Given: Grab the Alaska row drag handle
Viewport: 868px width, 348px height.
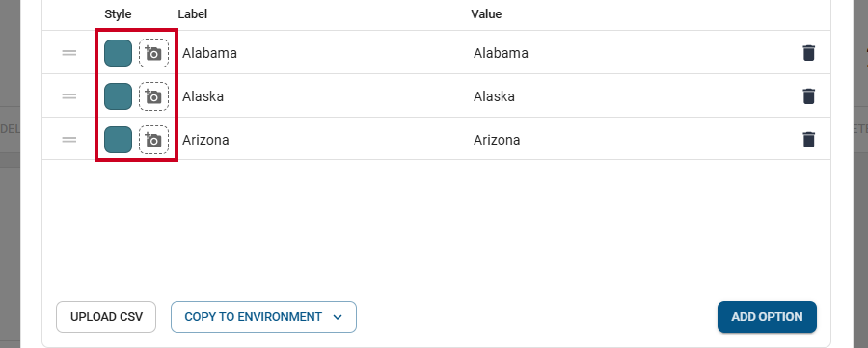Looking at the screenshot, I should (x=69, y=96).
